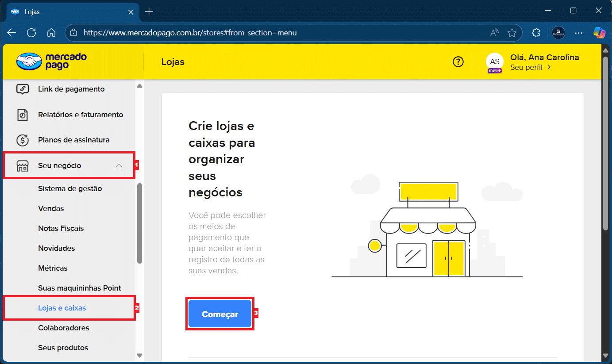Click the Mercado Pago handshake logo

coord(29,62)
